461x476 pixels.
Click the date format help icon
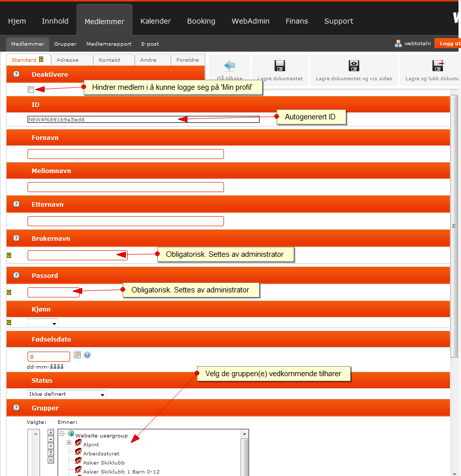click(87, 355)
